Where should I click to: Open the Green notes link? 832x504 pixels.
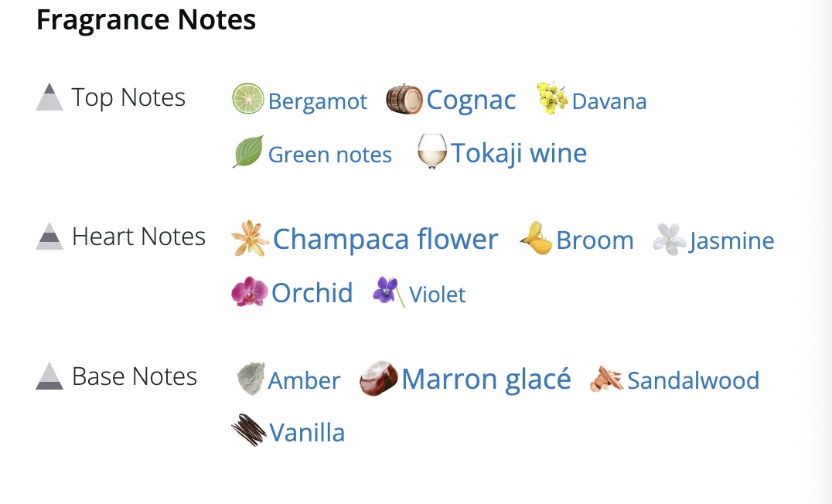click(330, 155)
